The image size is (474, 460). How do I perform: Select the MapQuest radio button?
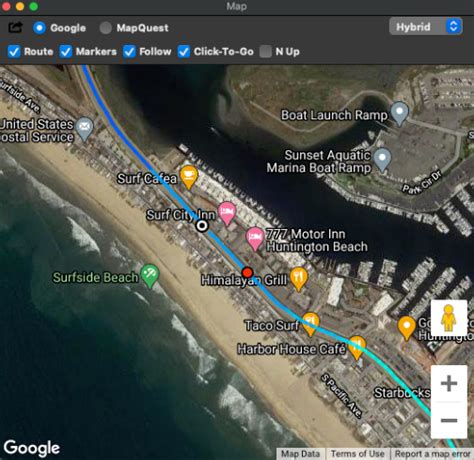[106, 28]
